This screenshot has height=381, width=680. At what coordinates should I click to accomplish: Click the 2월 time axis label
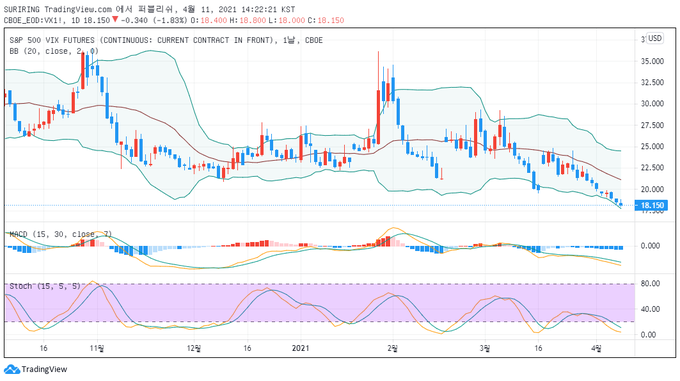click(x=393, y=348)
